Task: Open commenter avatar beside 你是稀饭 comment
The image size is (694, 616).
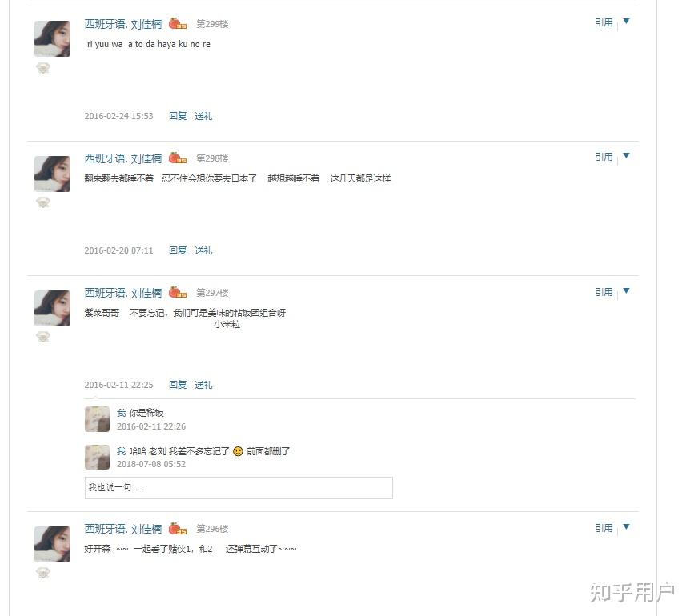Action: [x=97, y=418]
